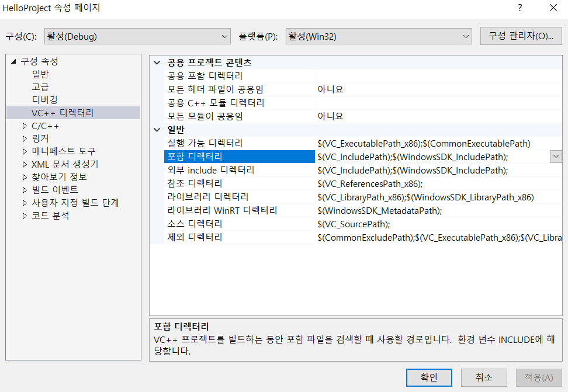The image size is (568, 392).
Task: Expand the 빌드 이벤트 node
Action: point(25,190)
